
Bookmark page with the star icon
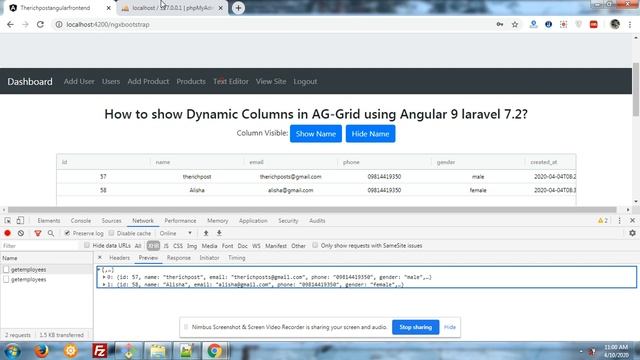pyautogui.click(x=515, y=24)
